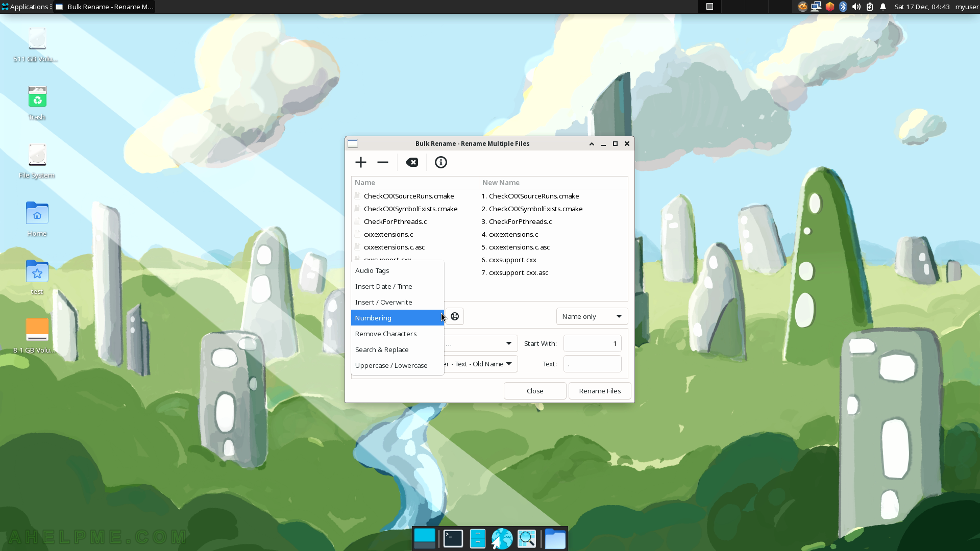Image resolution: width=980 pixels, height=551 pixels.
Task: Click the Bluetooth tray icon
Action: pyautogui.click(x=843, y=7)
